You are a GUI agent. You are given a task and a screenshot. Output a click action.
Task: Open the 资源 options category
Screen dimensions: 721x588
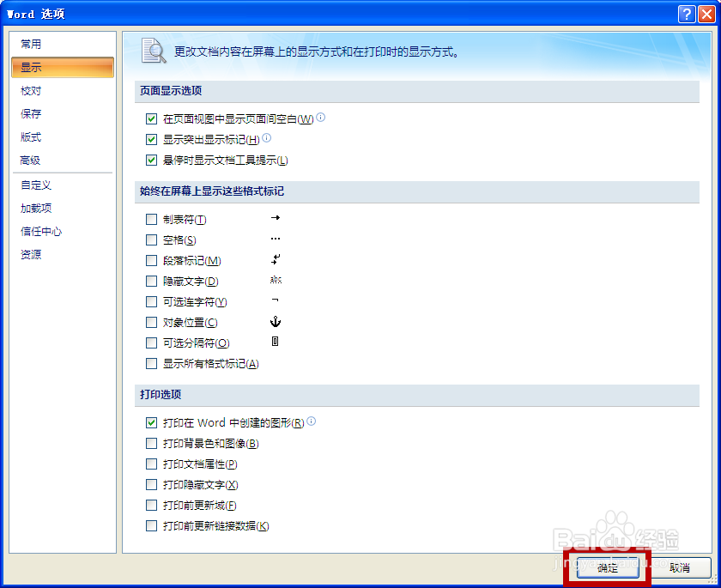coord(63,254)
